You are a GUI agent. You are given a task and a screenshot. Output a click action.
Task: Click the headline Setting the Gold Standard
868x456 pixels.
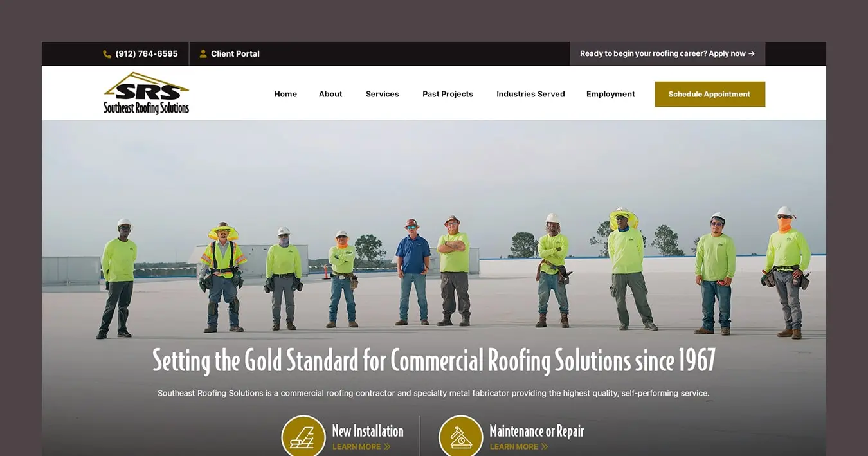pyautogui.click(x=434, y=361)
